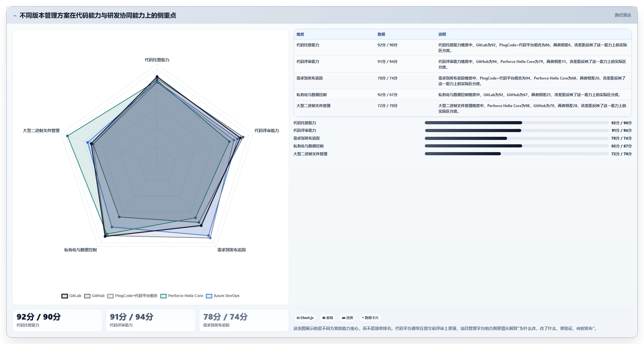Toggle Perforce Helix Core legend entry
The height and width of the screenshot is (344, 644).
pos(182,296)
